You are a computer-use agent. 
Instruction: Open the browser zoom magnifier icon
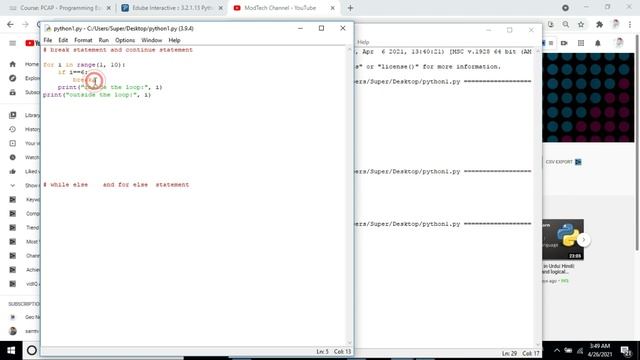566,24
